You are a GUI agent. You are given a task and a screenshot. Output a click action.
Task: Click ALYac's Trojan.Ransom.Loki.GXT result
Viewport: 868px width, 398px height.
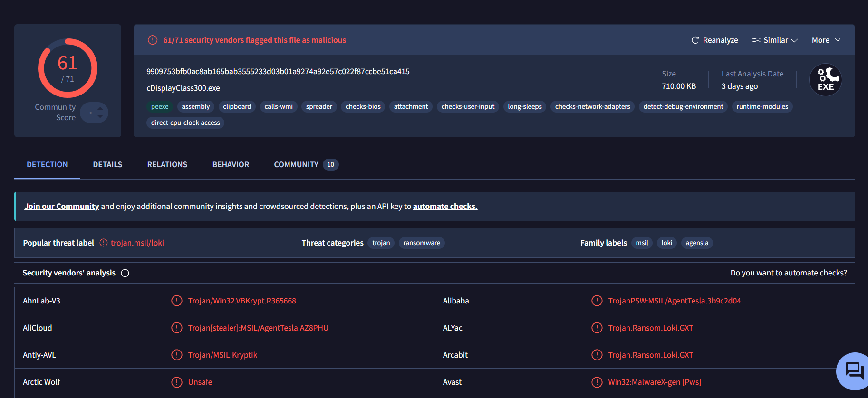coord(651,328)
